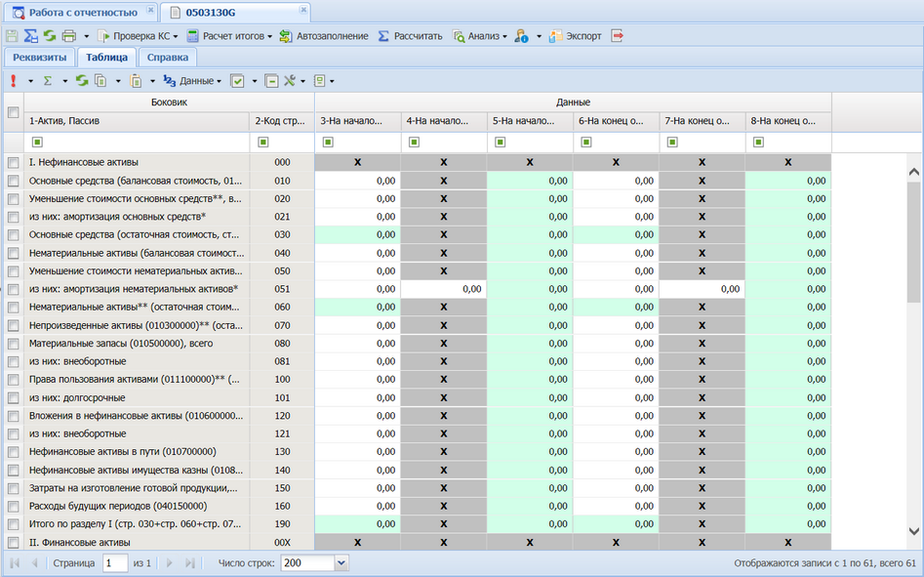Screen dimensions: 924x577
Task: Click the Рассчитать sigma button
Action: pos(410,36)
